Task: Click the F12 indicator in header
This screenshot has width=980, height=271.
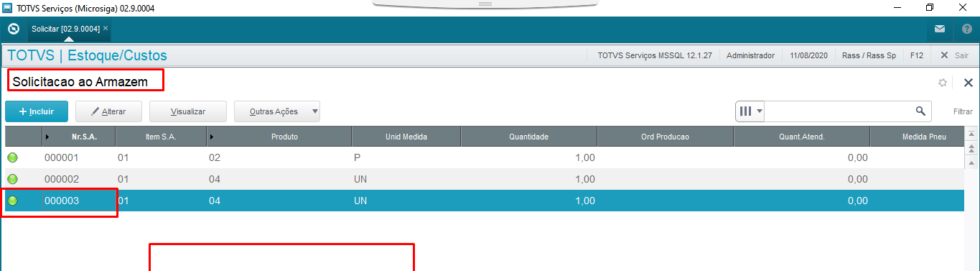Action: click(917, 55)
